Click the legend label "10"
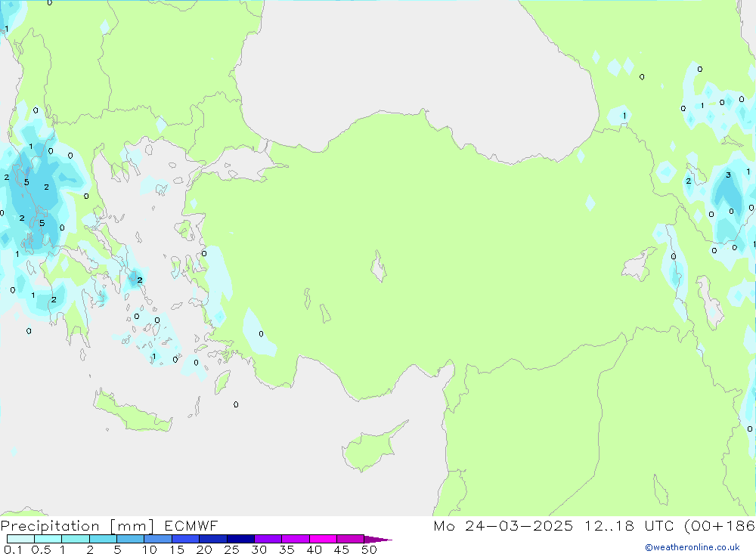The width and height of the screenshot is (756, 554). click(x=150, y=549)
